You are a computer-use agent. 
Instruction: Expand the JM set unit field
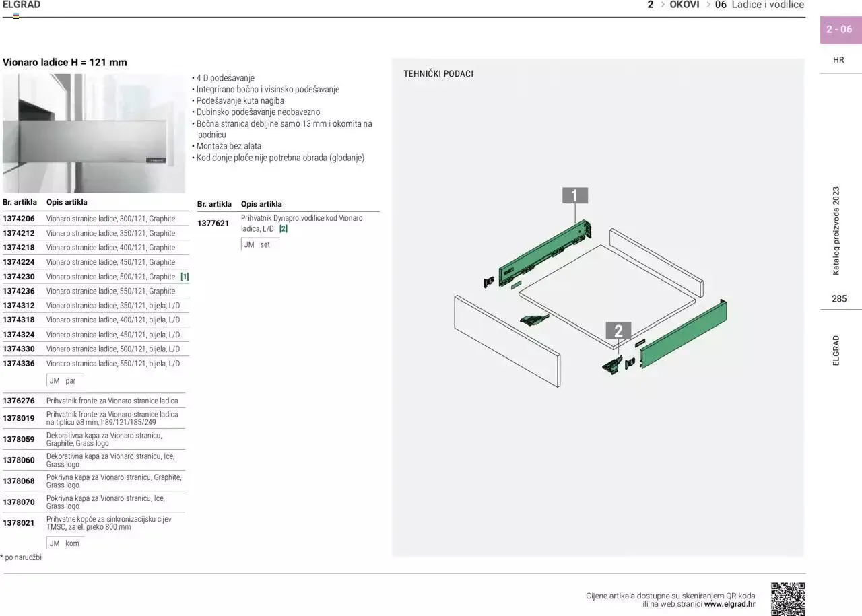coord(258,244)
